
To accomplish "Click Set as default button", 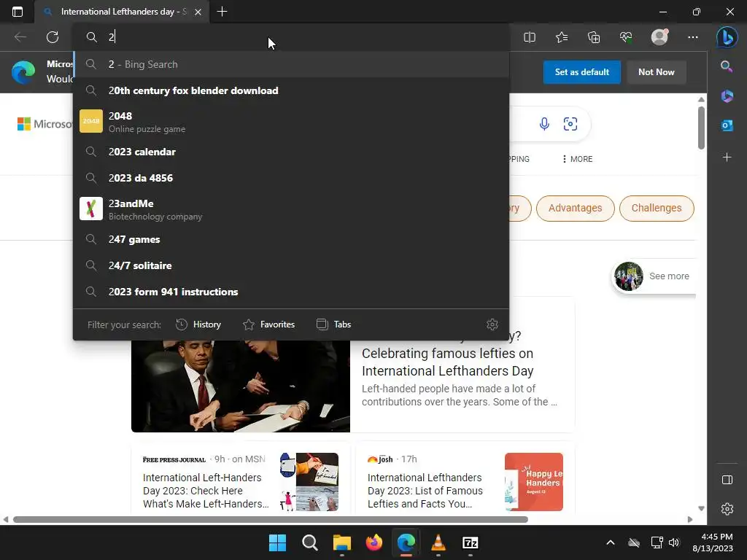I will [581, 72].
